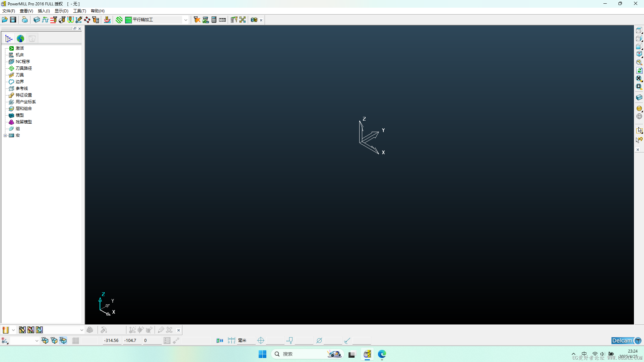This screenshot has height=362, width=644.
Task: Open the 插入(I) menu
Action: click(x=44, y=11)
